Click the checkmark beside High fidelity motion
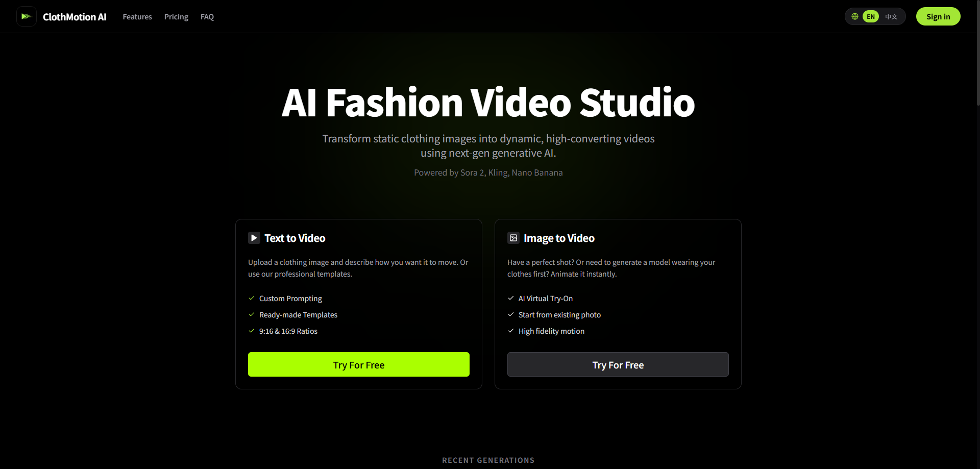Viewport: 980px width, 469px height. pyautogui.click(x=511, y=331)
